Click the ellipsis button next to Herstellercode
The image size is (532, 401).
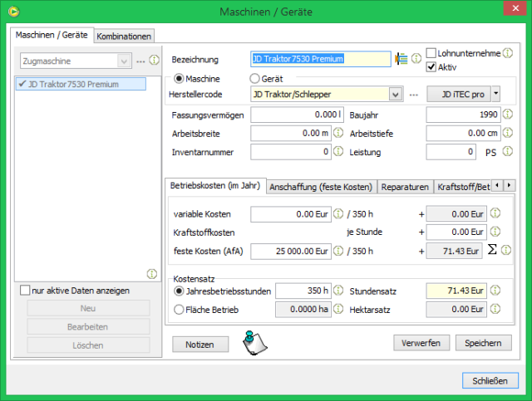coord(413,95)
